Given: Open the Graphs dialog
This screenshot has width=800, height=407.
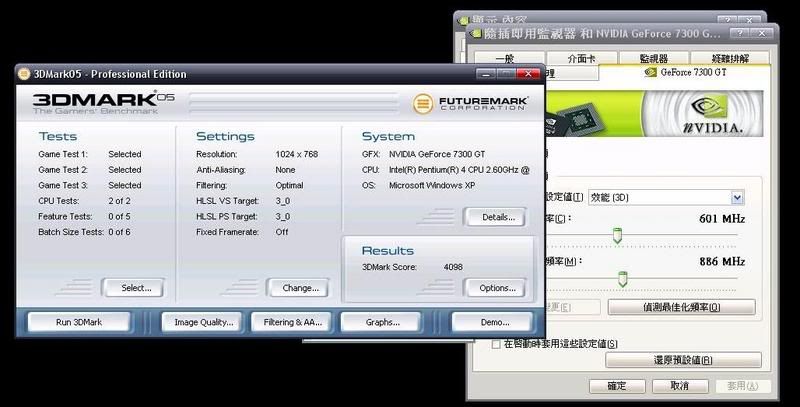Looking at the screenshot, I should [382, 322].
